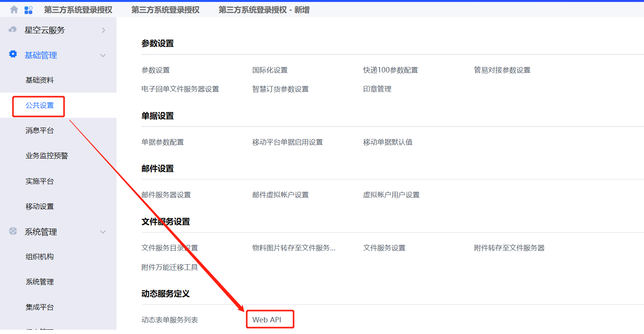Open 邮件虚拟帐户设置 link

pyautogui.click(x=280, y=195)
